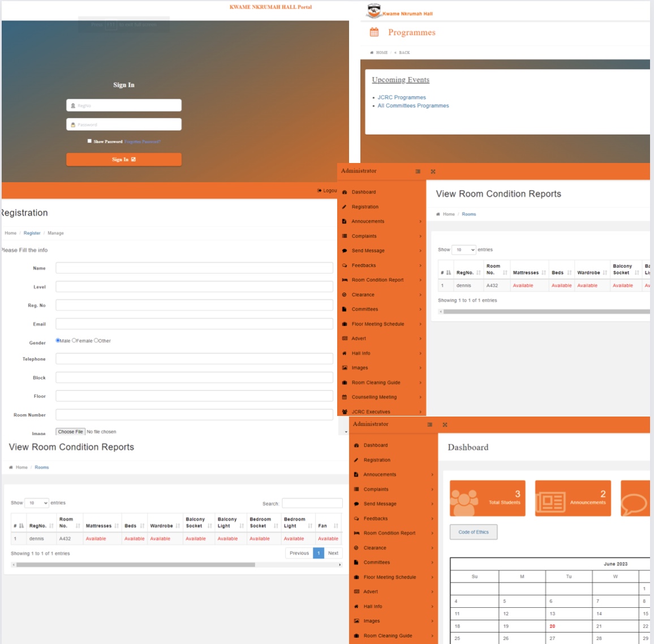Click the fullscreen icon in the Administrator bar above View Room Condition Reports
654x644 pixels.
[433, 171]
